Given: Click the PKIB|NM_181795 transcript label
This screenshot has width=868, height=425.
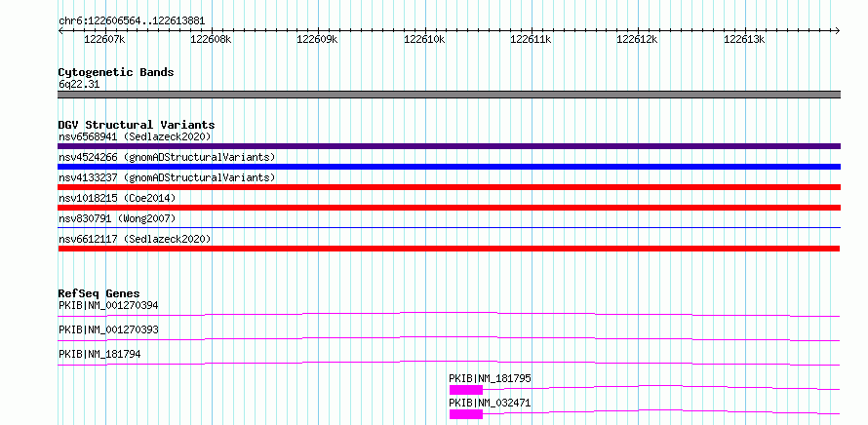Looking at the screenshot, I should click(x=490, y=378).
